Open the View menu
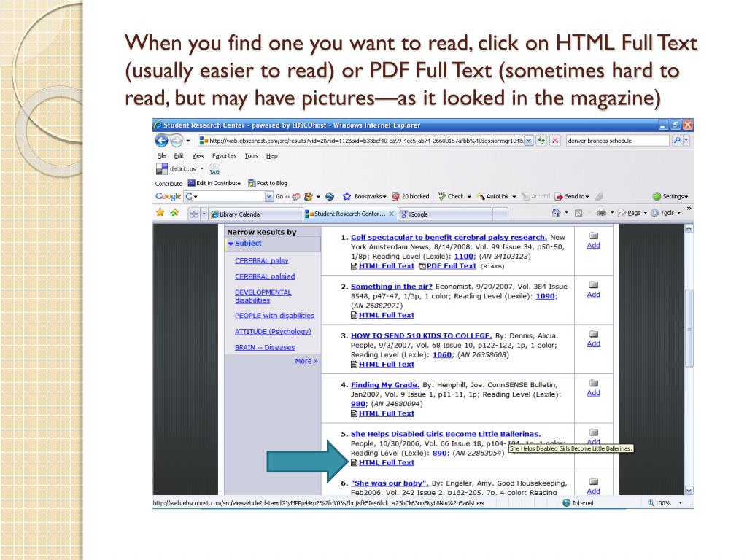The height and width of the screenshot is (560, 747). pyautogui.click(x=198, y=156)
